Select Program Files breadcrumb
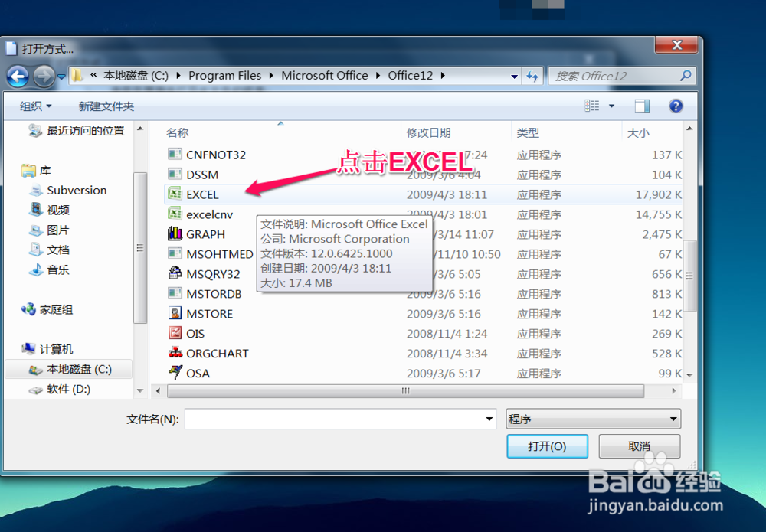 click(224, 76)
